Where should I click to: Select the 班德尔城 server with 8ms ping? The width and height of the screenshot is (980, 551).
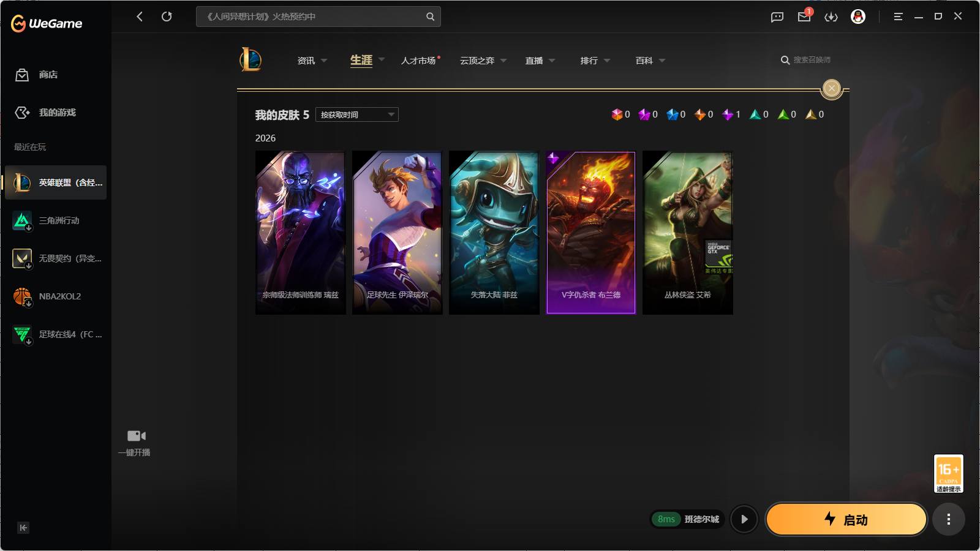pyautogui.click(x=687, y=519)
